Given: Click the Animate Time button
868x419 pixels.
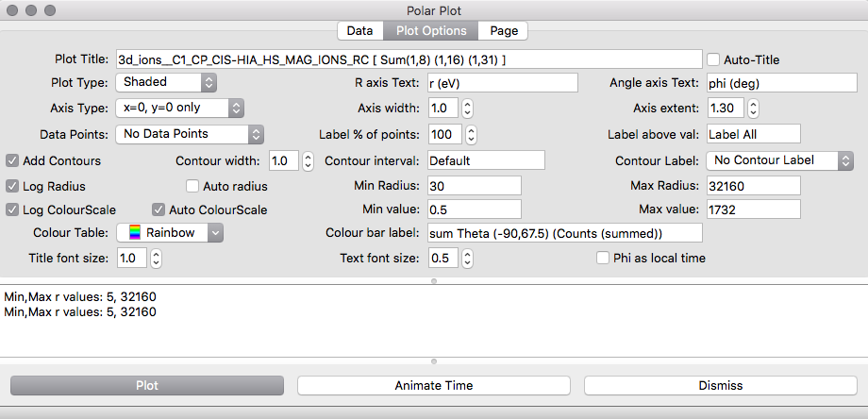Looking at the screenshot, I should click(x=434, y=386).
